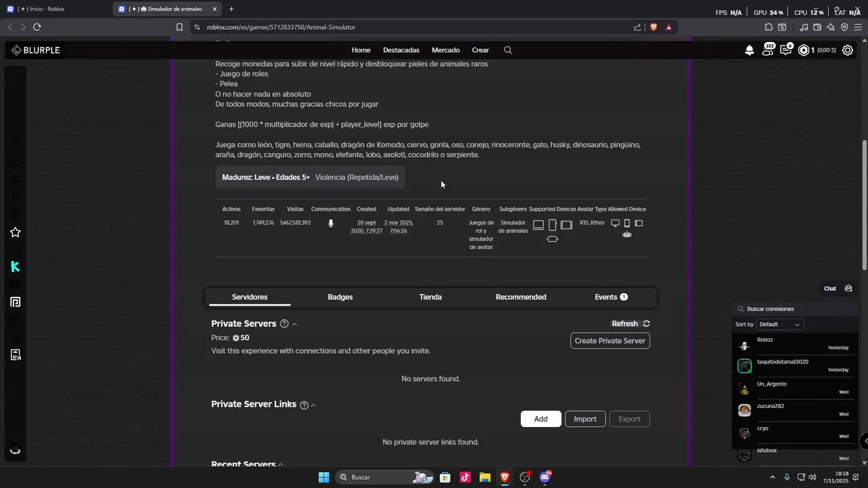Open chat with Rolxzz
868x488 pixels.
[x=795, y=344]
